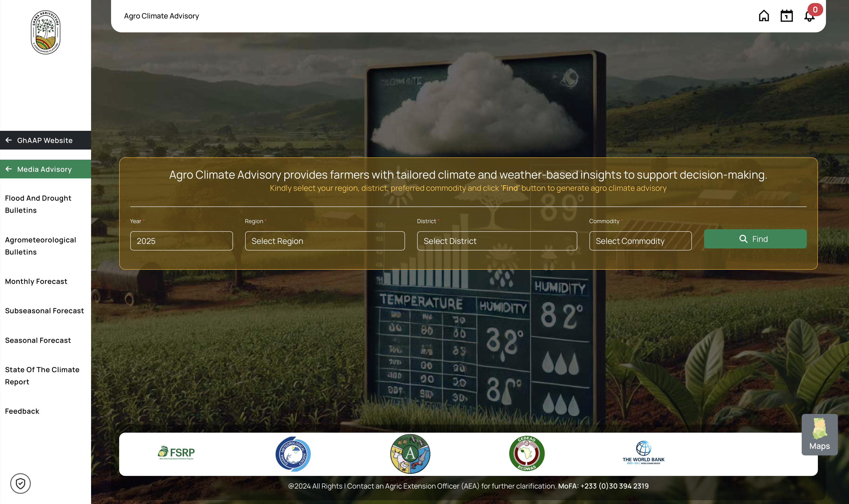The height and width of the screenshot is (504, 849).
Task: Go back to GhAAP Website
Action: pyautogui.click(x=45, y=140)
